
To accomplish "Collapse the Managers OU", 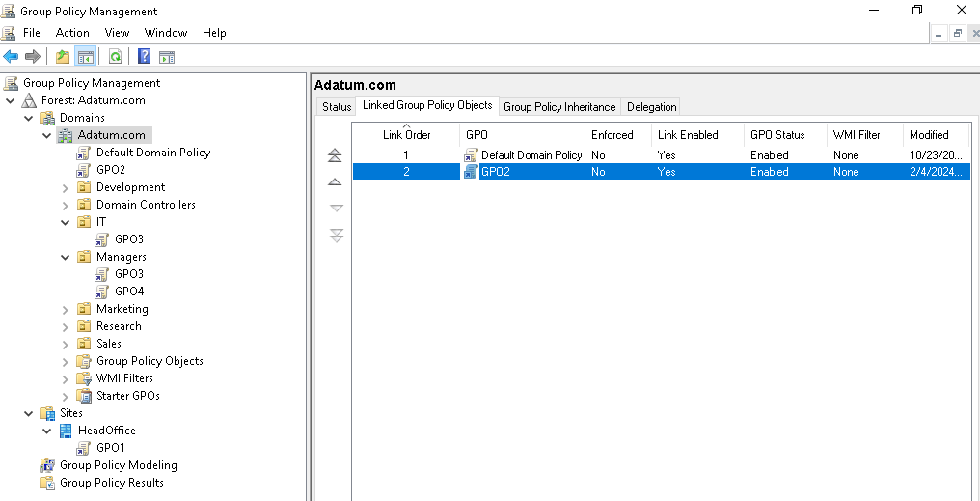I will 65,257.
